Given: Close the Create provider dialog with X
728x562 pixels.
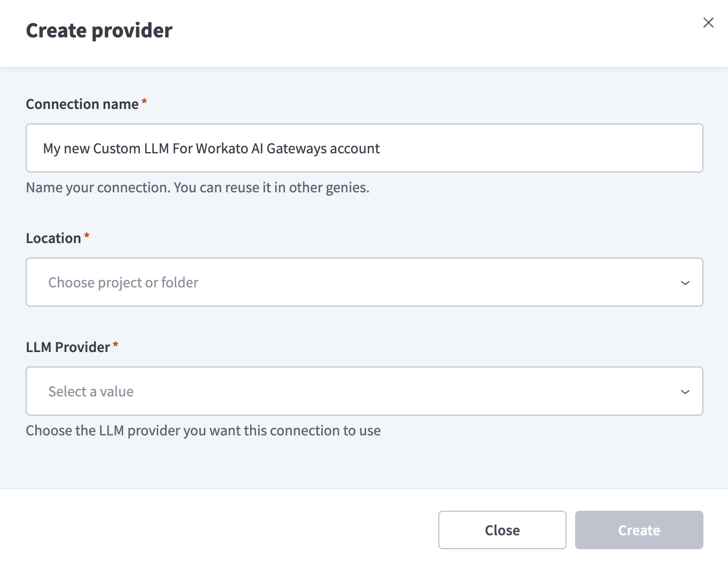Looking at the screenshot, I should point(708,22).
